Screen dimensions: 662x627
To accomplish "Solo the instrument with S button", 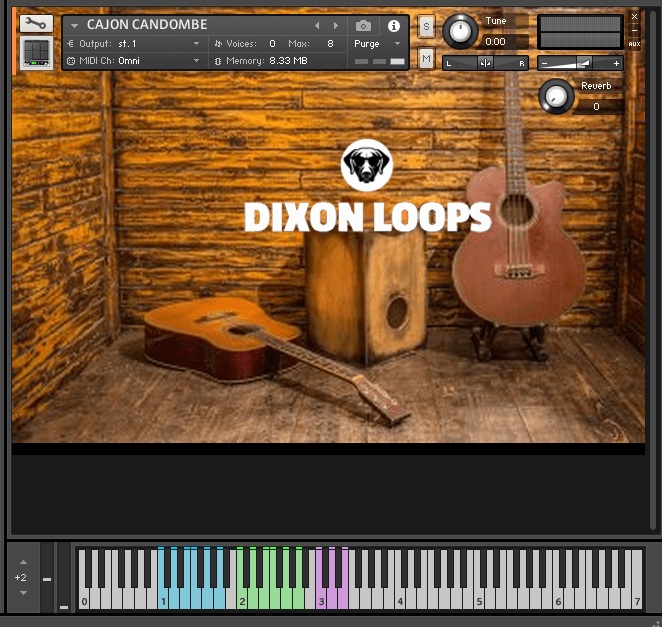I will coord(426,26).
